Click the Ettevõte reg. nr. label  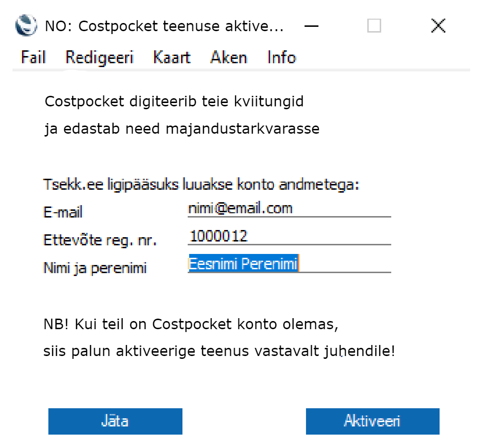click(x=100, y=241)
